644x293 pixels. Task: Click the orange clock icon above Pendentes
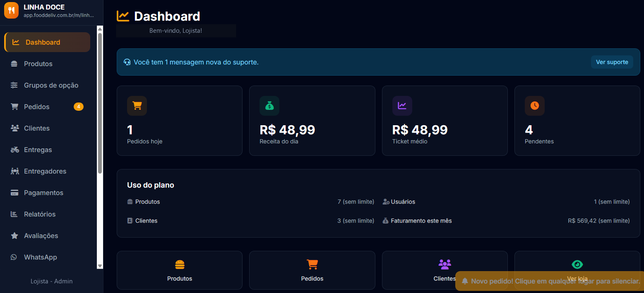point(535,106)
